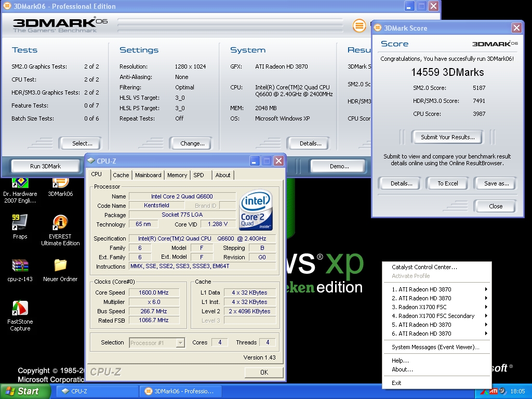Viewport: 532px width, 399px height.
Task: Click the '14559 3DMarks' score text
Action: click(447, 72)
